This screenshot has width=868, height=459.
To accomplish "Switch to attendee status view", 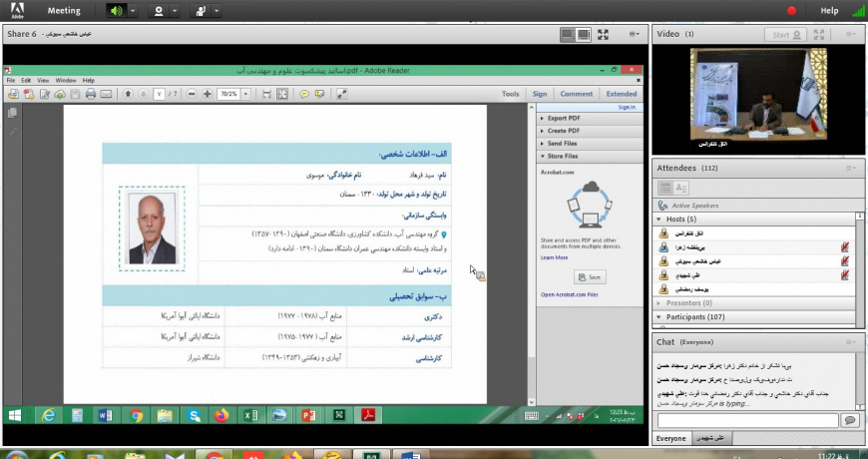I will pos(680,188).
